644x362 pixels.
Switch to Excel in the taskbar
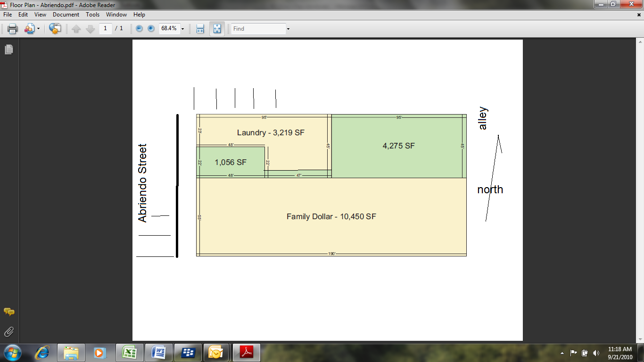[x=129, y=352]
